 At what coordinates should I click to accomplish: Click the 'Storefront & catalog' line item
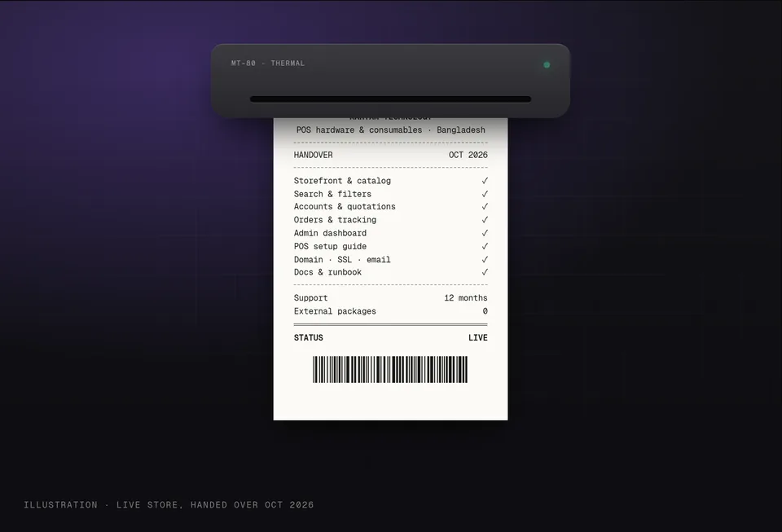(x=342, y=181)
